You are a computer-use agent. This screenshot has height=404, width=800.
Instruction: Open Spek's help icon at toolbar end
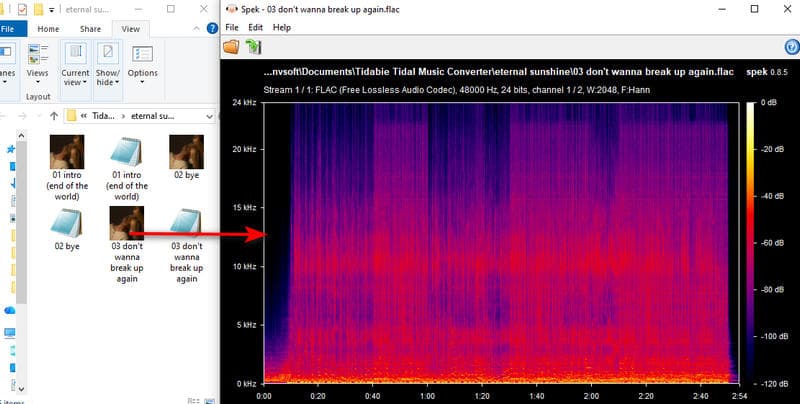(792, 47)
